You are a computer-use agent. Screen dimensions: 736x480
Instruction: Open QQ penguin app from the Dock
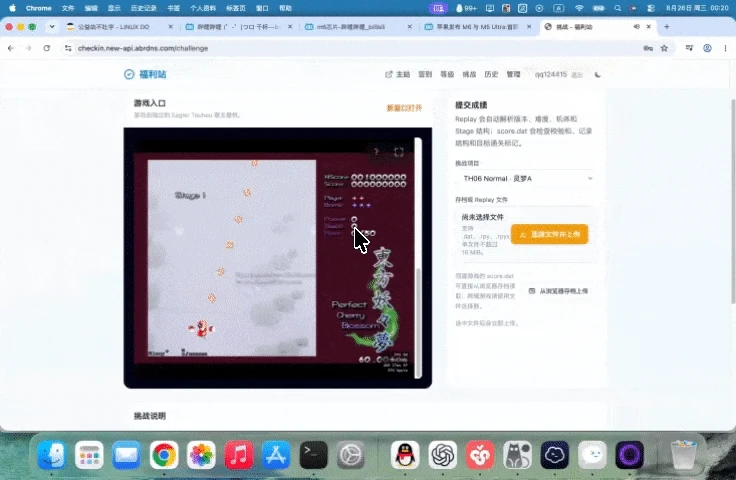click(x=405, y=455)
